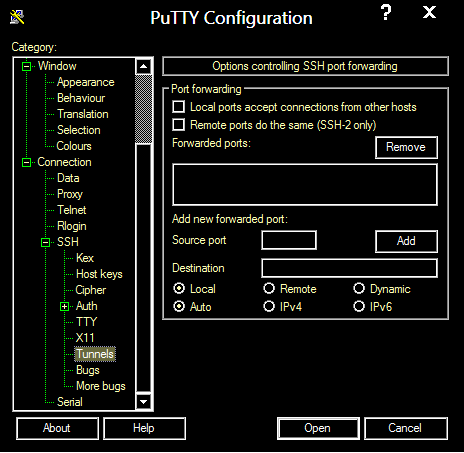Click the Open button

pos(318,428)
